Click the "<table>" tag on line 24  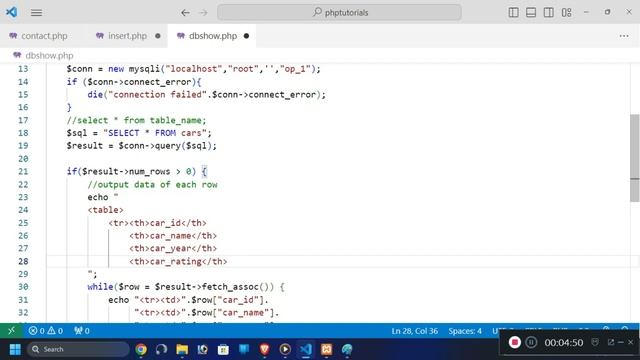(105, 210)
